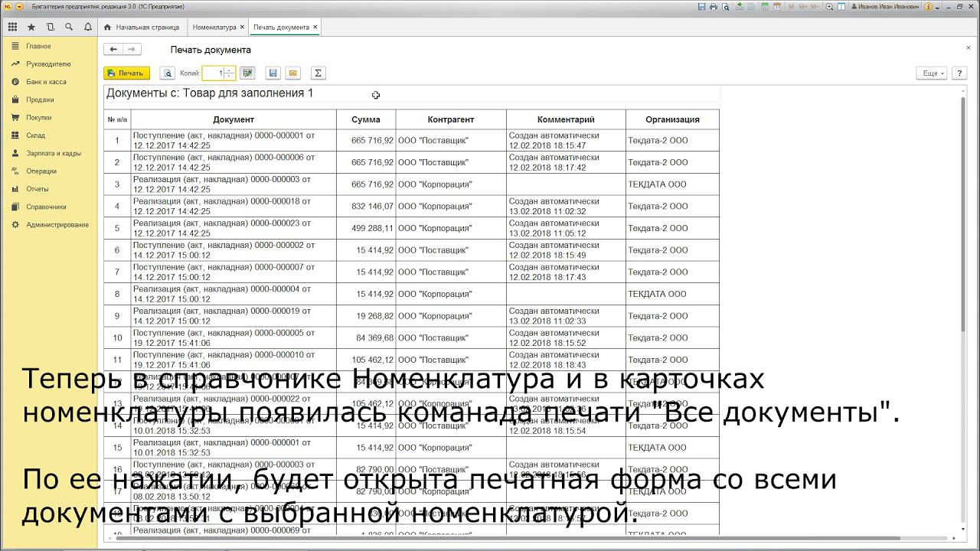Open the Руководителю section

pyautogui.click(x=48, y=64)
